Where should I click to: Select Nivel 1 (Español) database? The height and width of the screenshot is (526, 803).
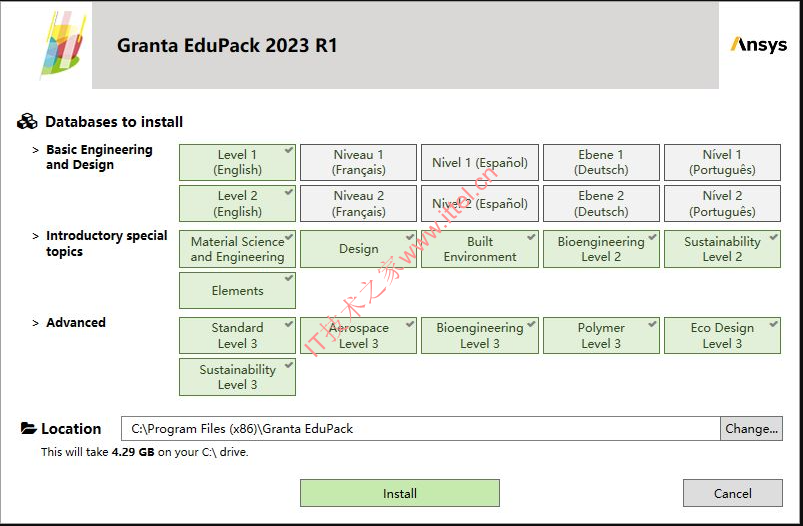click(x=480, y=162)
